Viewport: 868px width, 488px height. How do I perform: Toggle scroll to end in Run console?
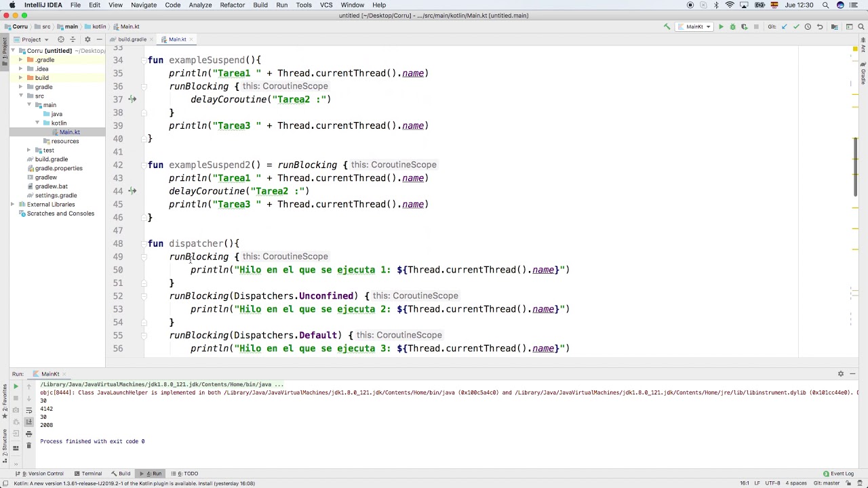click(x=28, y=422)
